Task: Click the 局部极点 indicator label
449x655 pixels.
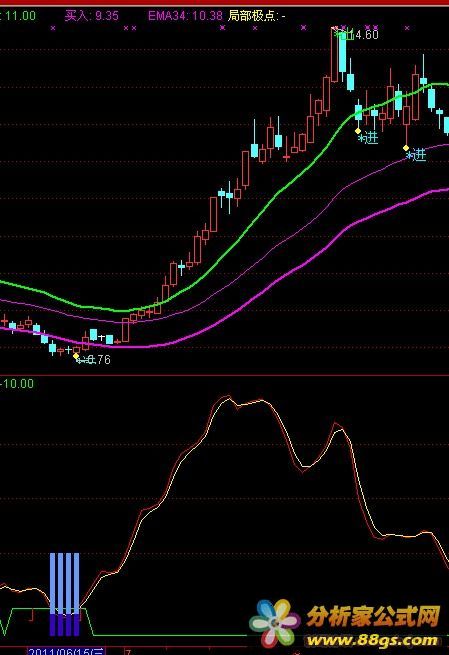Action: tap(256, 16)
